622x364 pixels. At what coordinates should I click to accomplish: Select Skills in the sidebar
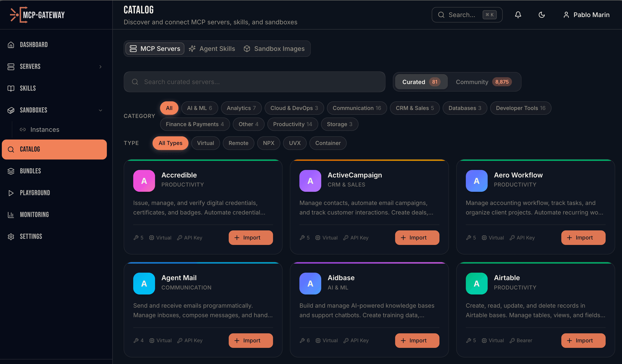(28, 88)
